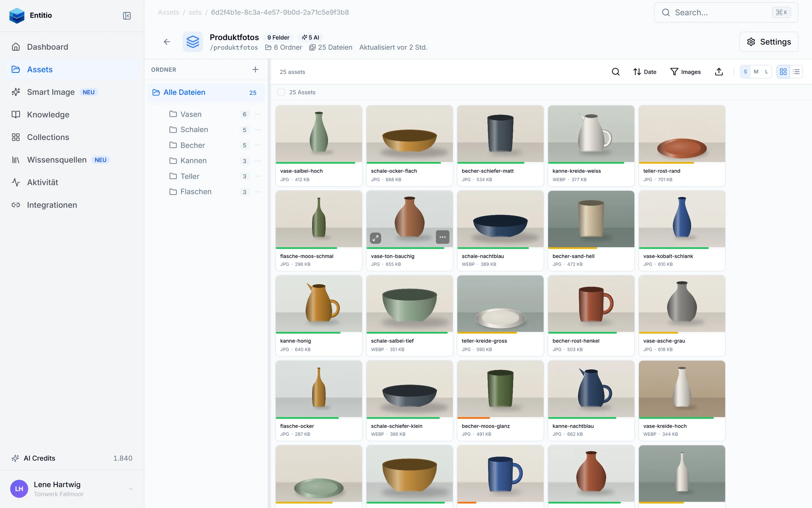Image resolution: width=812 pixels, height=508 pixels.
Task: Select small thumbnail size S
Action: pyautogui.click(x=745, y=72)
